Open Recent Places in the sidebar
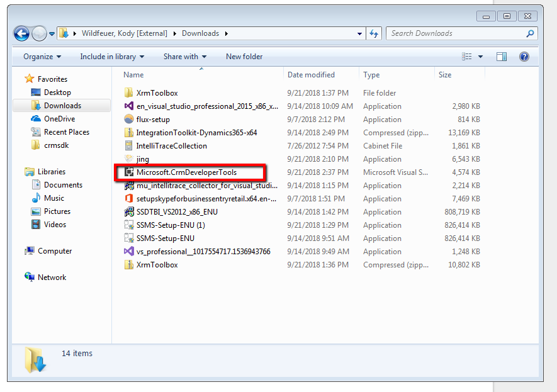This screenshot has height=392, width=557. tap(60, 132)
